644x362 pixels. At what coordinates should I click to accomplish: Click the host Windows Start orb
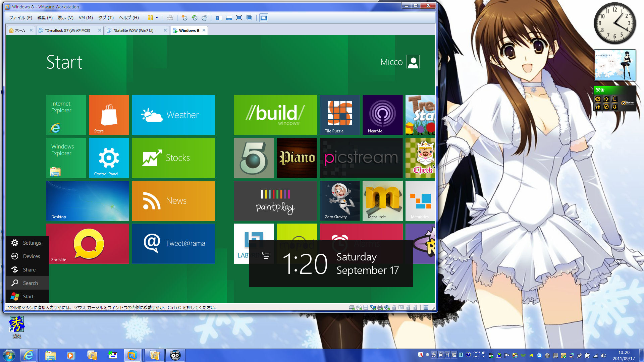point(9,355)
